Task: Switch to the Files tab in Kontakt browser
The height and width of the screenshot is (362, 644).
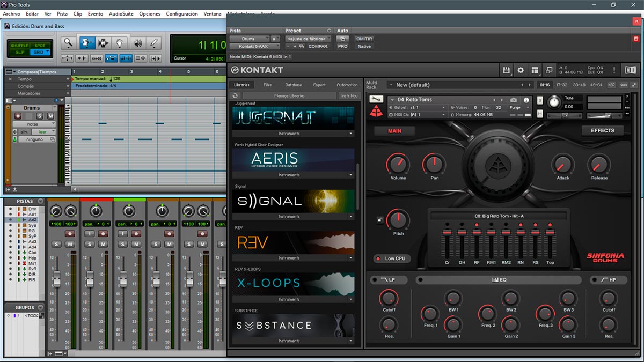Action: [267, 85]
